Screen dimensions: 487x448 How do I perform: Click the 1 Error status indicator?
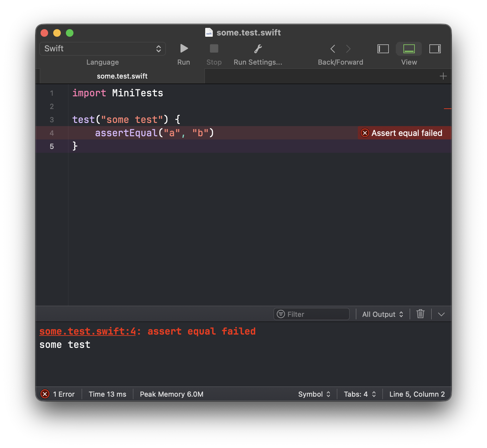(x=58, y=394)
